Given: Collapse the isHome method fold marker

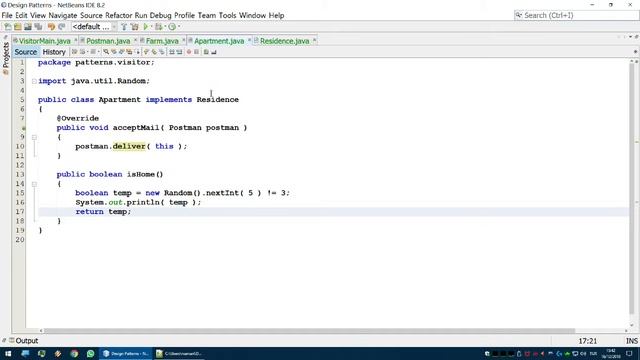Looking at the screenshot, I should (x=34, y=184).
